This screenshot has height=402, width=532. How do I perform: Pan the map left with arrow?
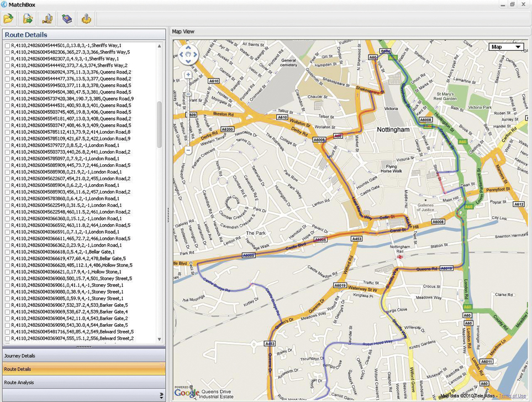pos(182,55)
